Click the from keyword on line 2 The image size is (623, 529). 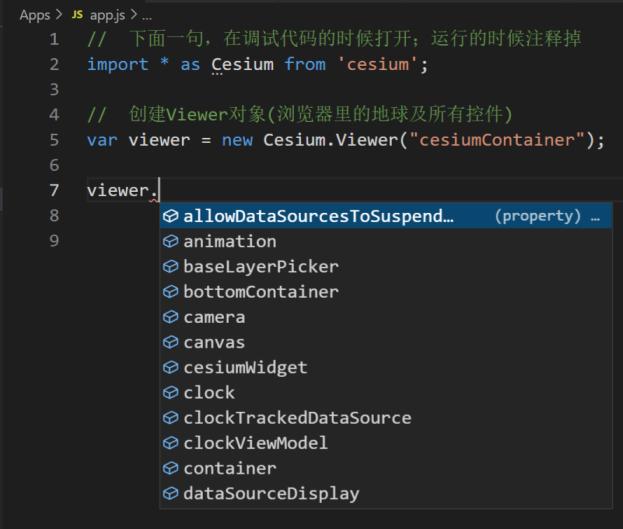[305, 64]
